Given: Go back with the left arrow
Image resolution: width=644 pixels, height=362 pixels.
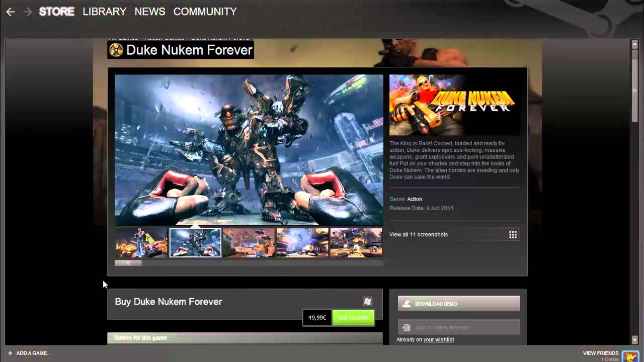Looking at the screenshot, I should (x=10, y=12).
